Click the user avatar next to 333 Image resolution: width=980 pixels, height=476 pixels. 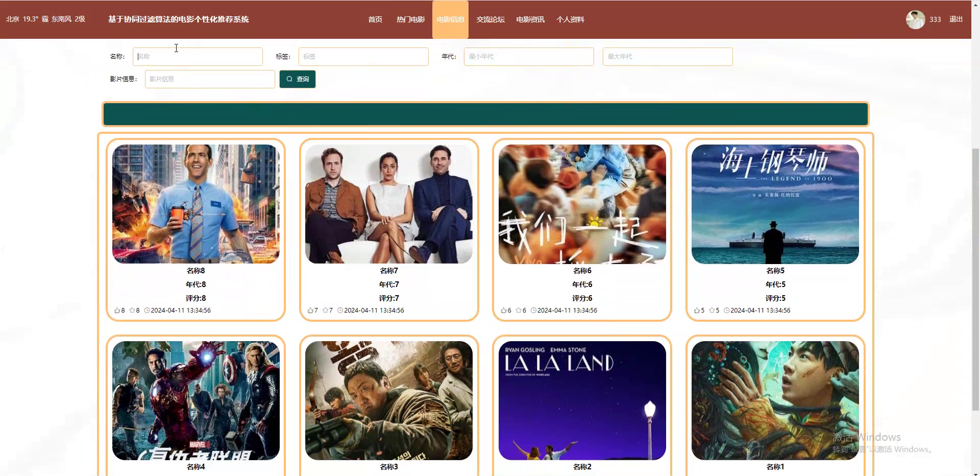click(915, 19)
